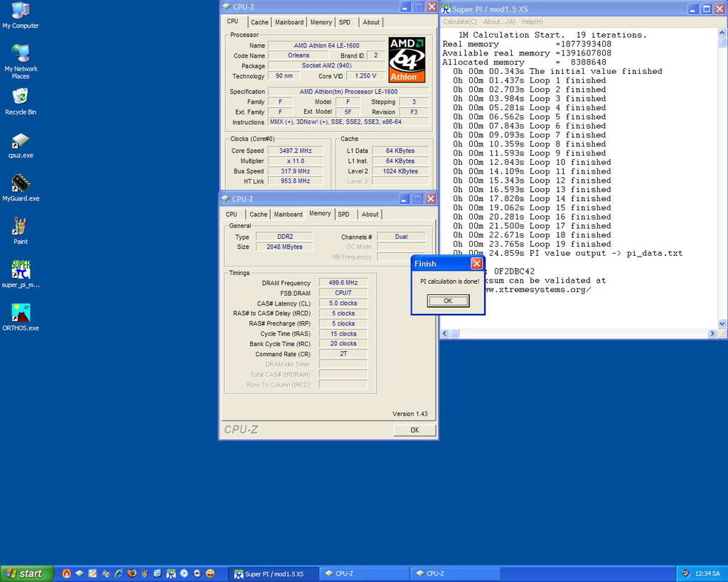Click the Name field 'AMD Athlon 64 LE-1600'

pos(326,45)
